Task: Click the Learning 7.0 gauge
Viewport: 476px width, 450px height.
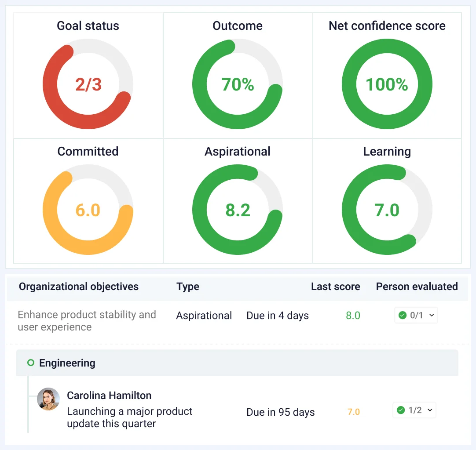Action: [387, 209]
